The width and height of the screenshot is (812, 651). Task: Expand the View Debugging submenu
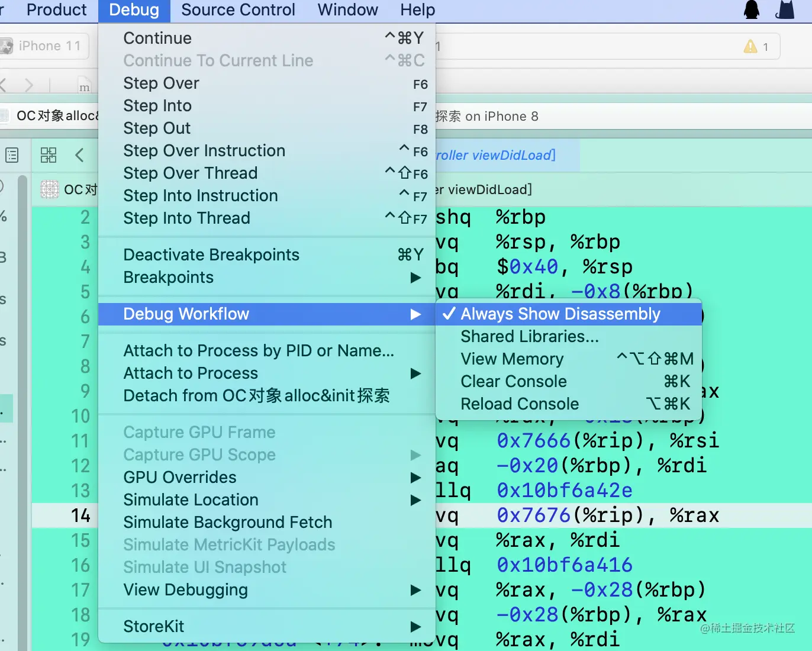click(415, 590)
